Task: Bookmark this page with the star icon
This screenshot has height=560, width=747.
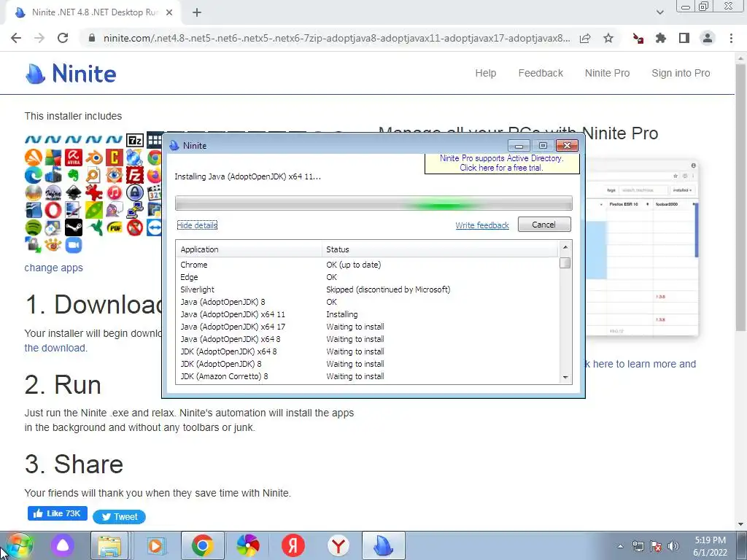Action: [x=608, y=38]
